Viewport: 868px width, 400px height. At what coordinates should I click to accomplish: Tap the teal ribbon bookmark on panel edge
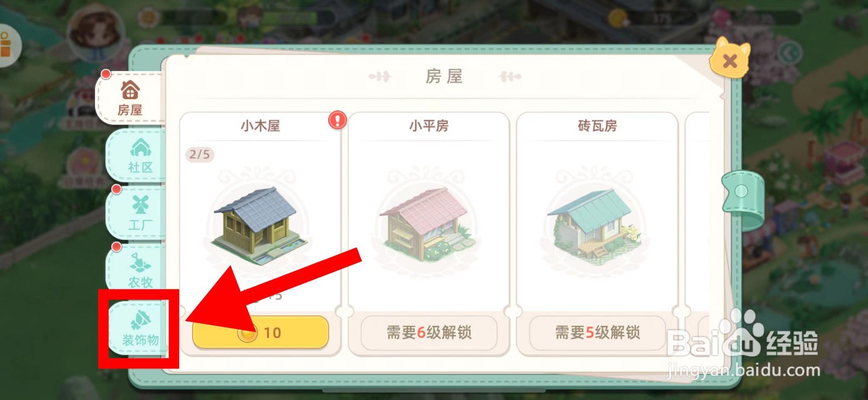click(x=742, y=199)
